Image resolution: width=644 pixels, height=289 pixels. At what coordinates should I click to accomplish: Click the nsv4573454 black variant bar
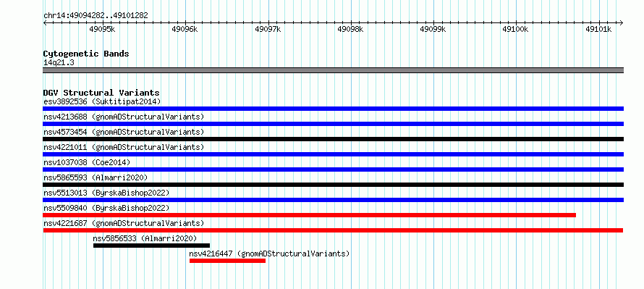[x=333, y=139]
